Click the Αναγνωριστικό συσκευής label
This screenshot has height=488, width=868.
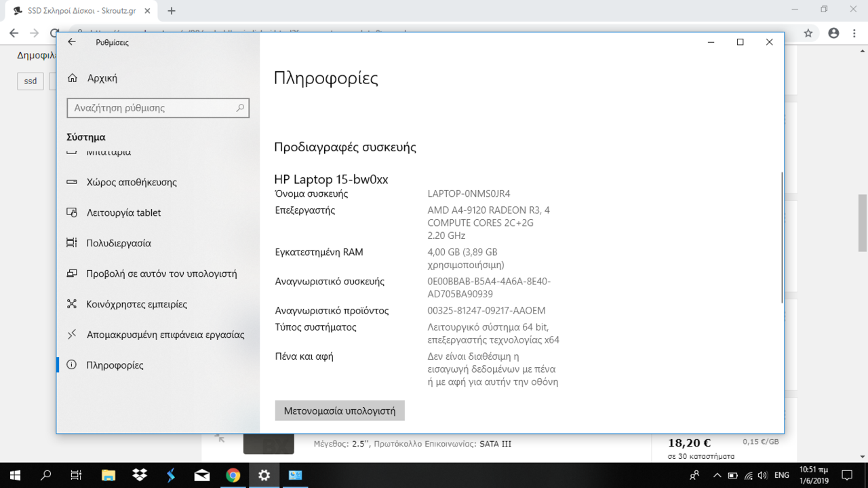pyautogui.click(x=330, y=282)
